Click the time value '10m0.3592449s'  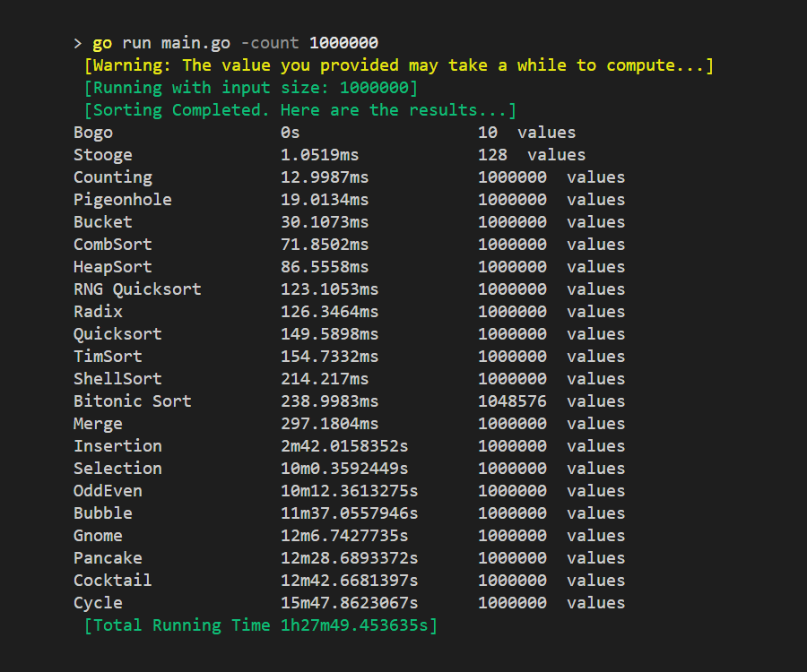[x=344, y=469]
